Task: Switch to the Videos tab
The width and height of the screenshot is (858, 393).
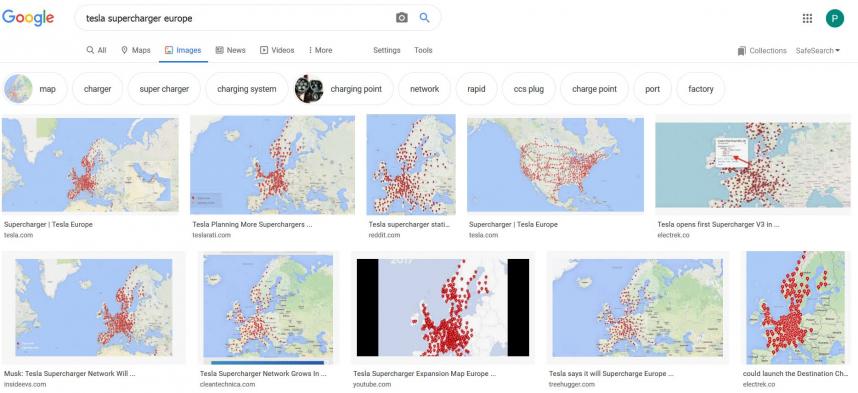Action: (277, 50)
